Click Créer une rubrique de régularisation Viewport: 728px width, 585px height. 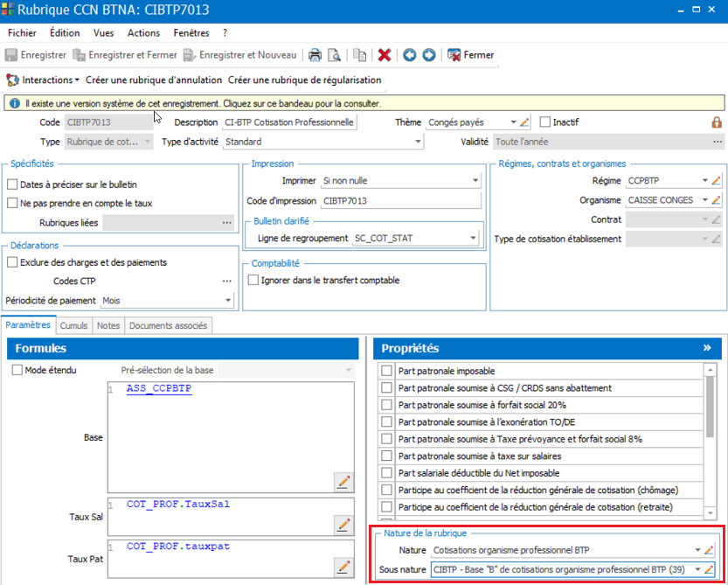point(304,80)
